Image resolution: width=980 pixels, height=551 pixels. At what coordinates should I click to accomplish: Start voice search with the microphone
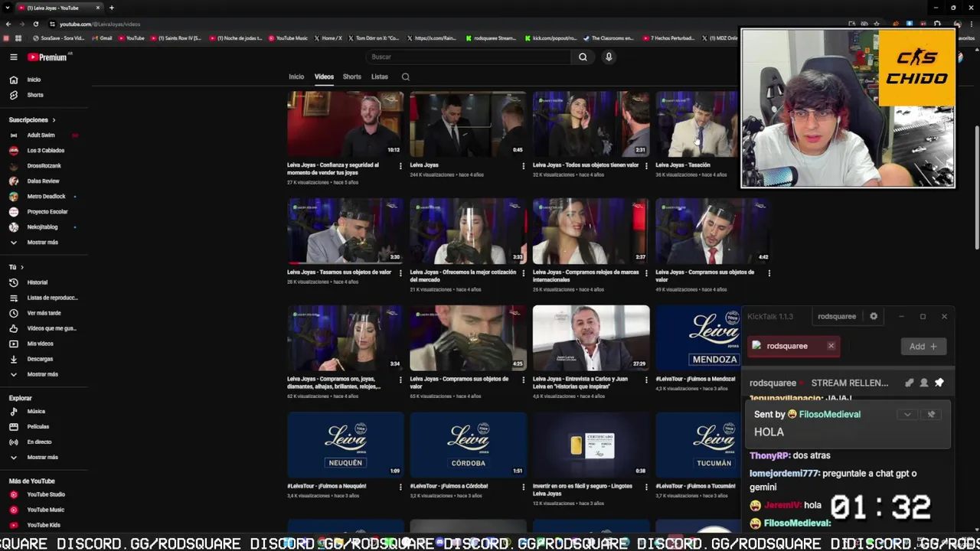(x=609, y=57)
